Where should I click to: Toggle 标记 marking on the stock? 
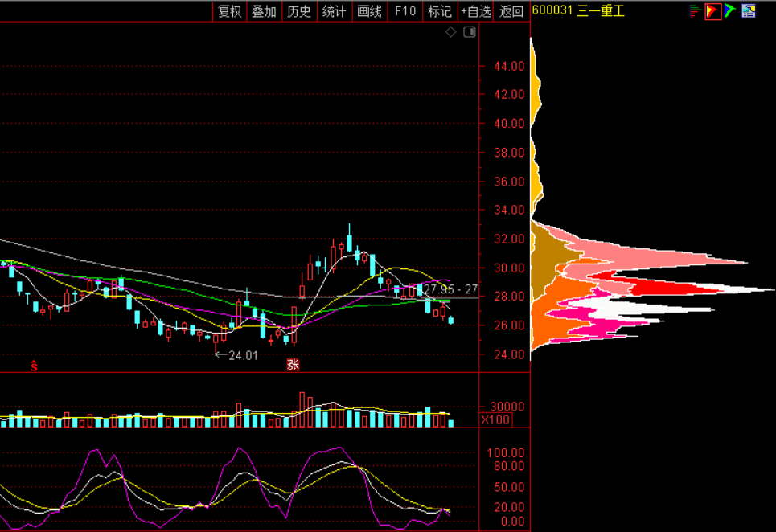click(440, 11)
